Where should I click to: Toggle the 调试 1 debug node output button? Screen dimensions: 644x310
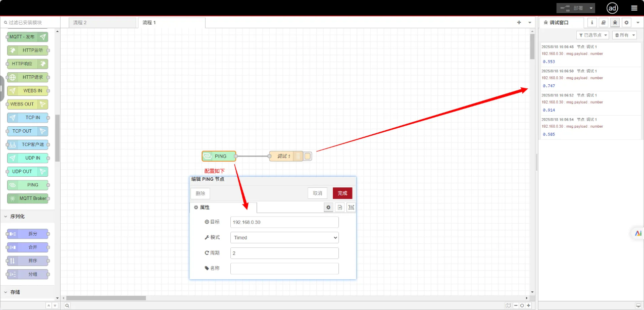[x=308, y=157]
